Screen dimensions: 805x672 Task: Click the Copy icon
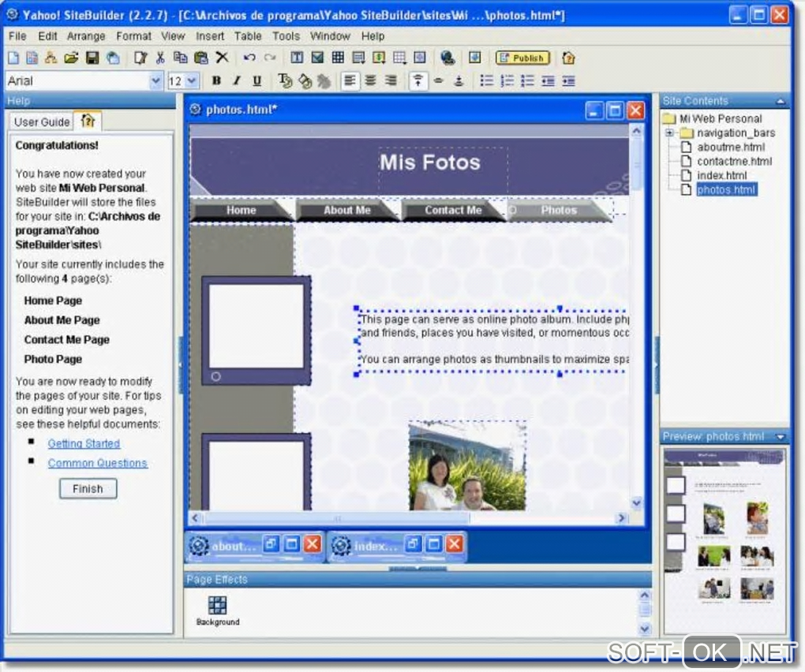click(x=180, y=58)
